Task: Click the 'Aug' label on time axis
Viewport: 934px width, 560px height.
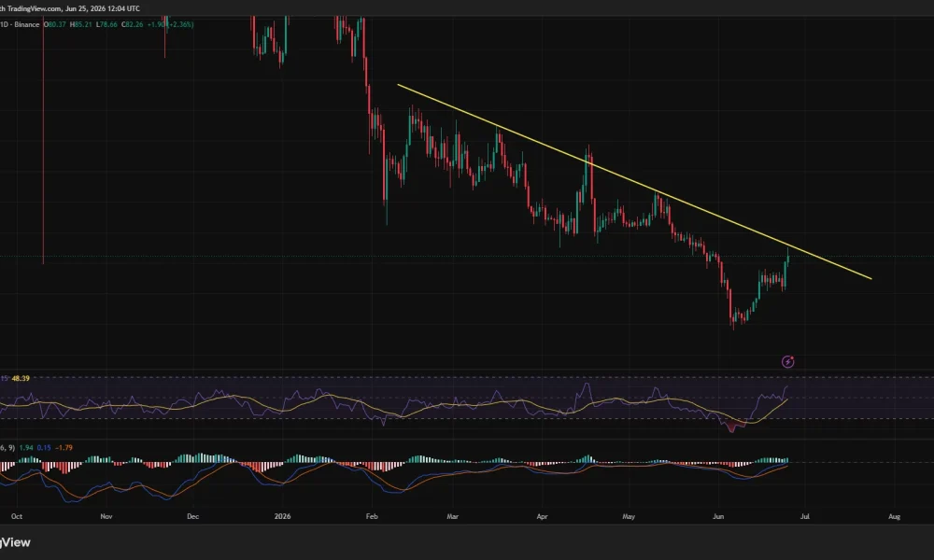Action: coord(894,516)
